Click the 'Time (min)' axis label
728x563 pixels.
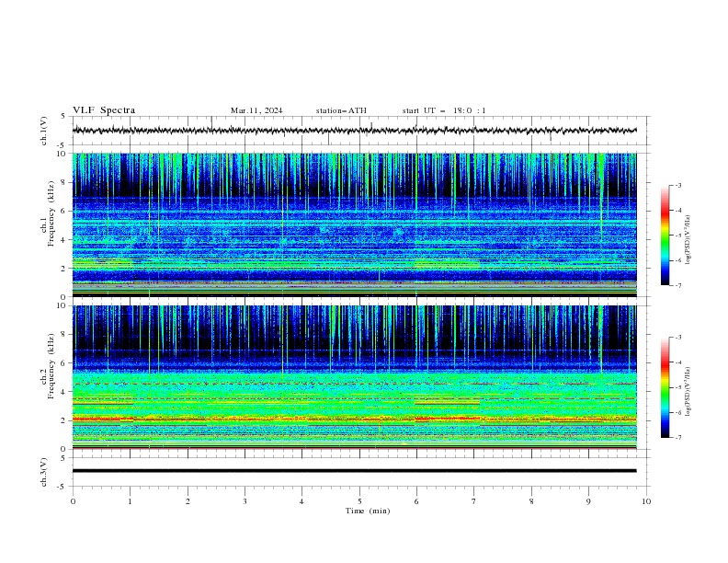pyautogui.click(x=368, y=511)
